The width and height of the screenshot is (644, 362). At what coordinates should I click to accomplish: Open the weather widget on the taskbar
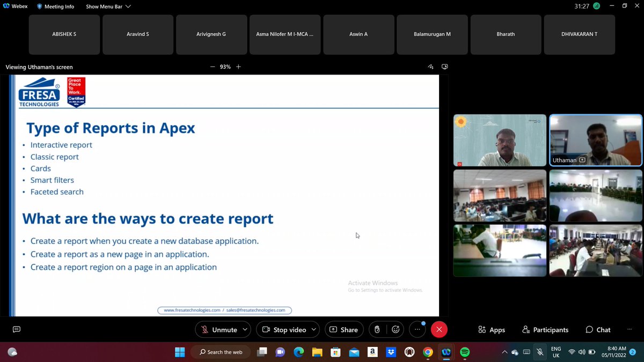[13, 352]
